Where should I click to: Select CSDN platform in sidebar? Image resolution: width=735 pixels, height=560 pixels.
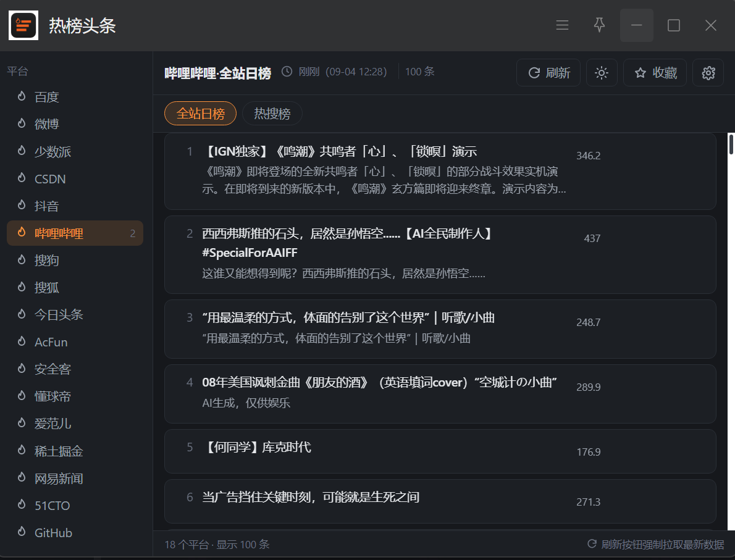[75, 178]
